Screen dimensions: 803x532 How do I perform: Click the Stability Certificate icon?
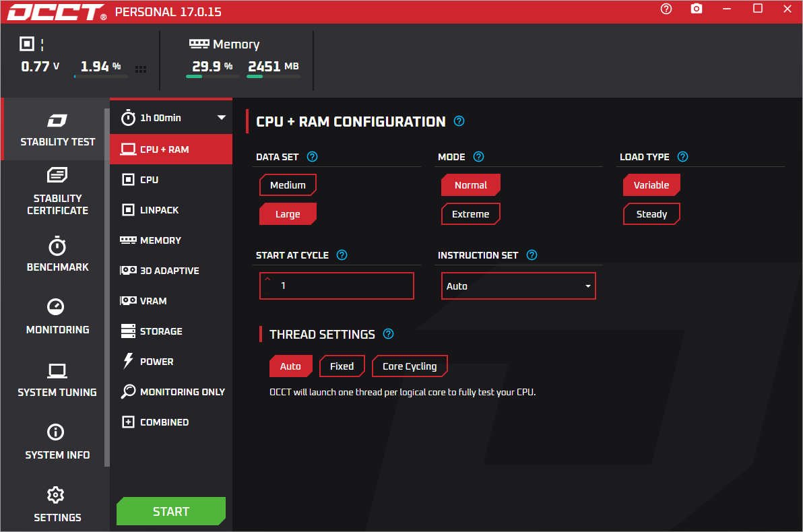pyautogui.click(x=57, y=174)
